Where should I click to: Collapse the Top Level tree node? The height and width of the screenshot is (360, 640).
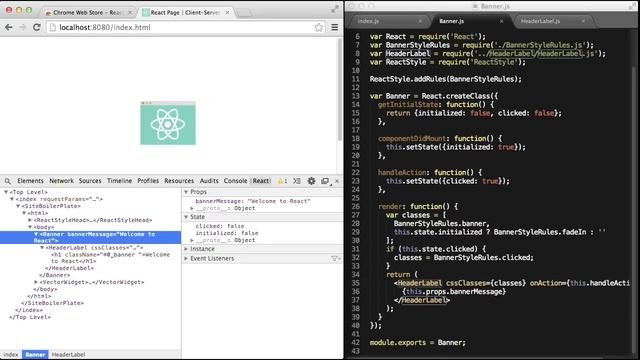pyautogui.click(x=6, y=192)
